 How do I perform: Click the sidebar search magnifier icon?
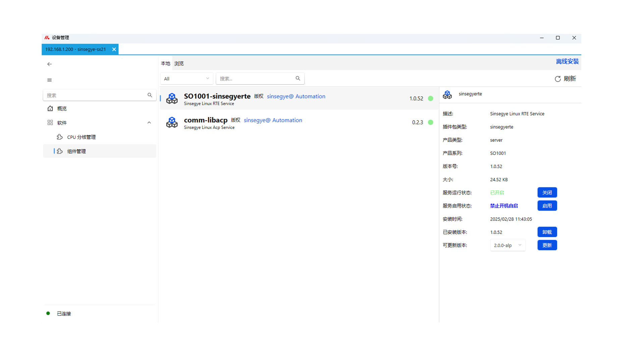pos(150,95)
